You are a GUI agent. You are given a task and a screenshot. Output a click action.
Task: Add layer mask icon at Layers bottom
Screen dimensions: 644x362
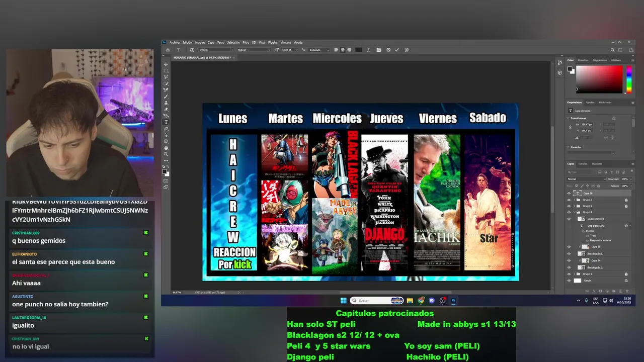(x=600, y=291)
